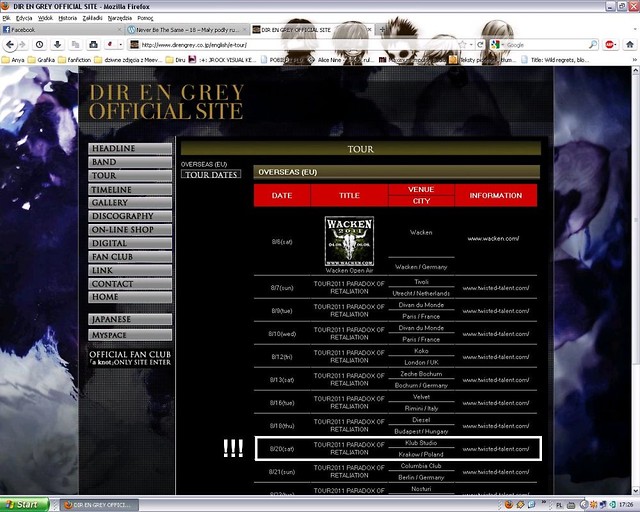Open the Title: Wild regrets bookmark
This screenshot has height=512, width=640.
[556, 60]
